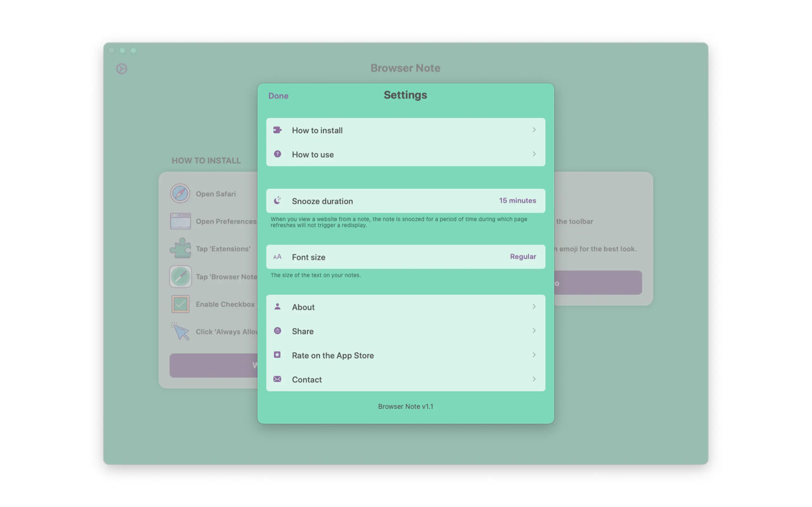Viewport: 812px width, 507px height.
Task: Open the 15 minutes snooze value
Action: pyautogui.click(x=517, y=201)
